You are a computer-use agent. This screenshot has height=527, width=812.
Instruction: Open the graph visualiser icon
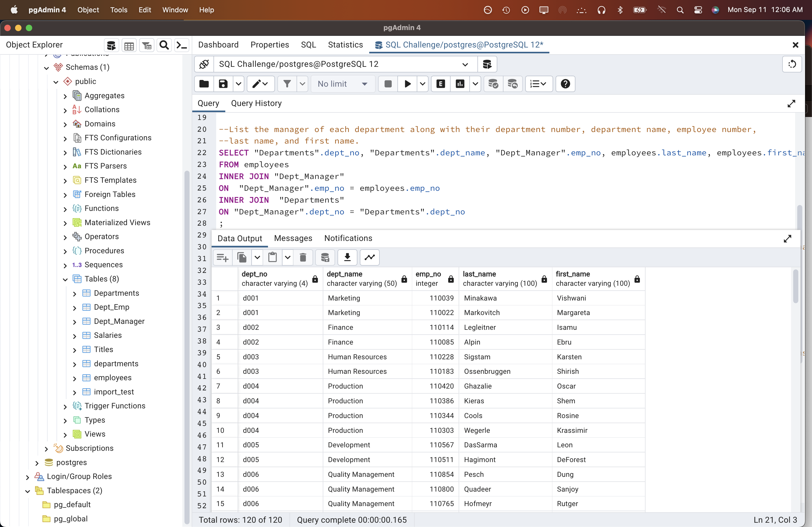tap(369, 257)
